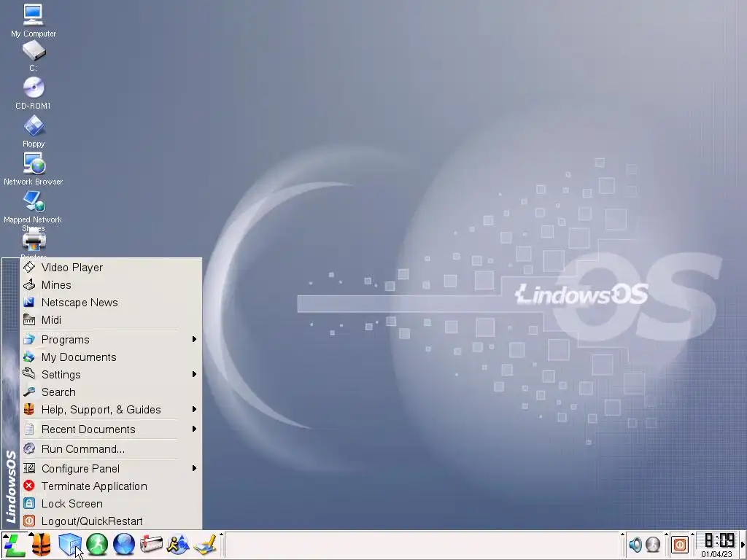The width and height of the screenshot is (747, 560).
Task: Open the Mapped Network Shares desktop icon
Action: 33,211
